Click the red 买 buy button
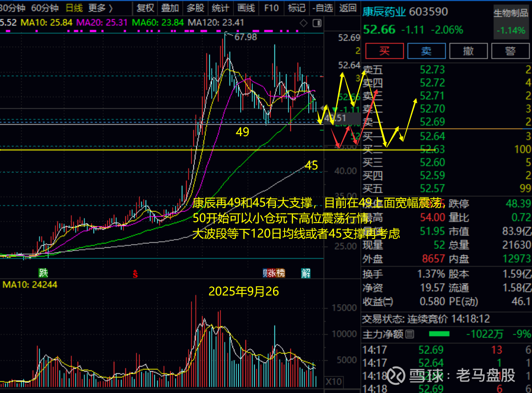 pyautogui.click(x=384, y=51)
